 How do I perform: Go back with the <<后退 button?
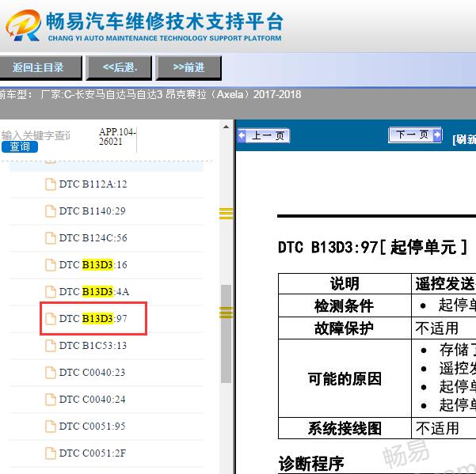tap(119, 67)
